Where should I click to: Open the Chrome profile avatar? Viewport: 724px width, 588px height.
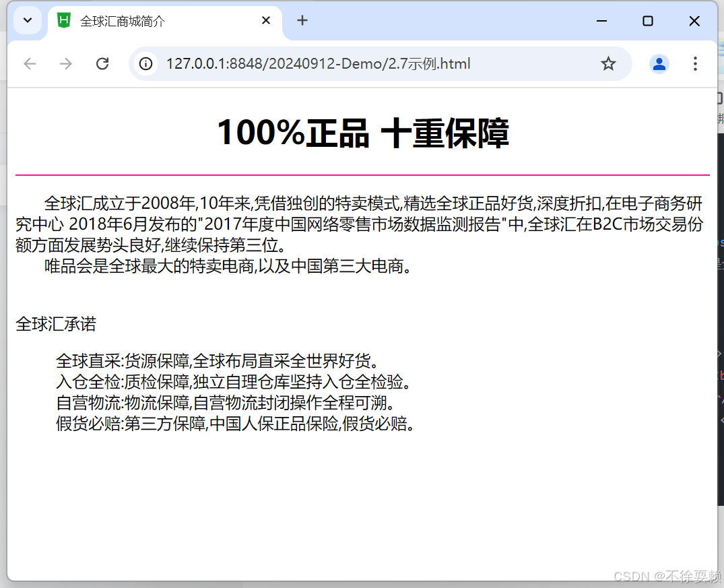click(x=659, y=64)
